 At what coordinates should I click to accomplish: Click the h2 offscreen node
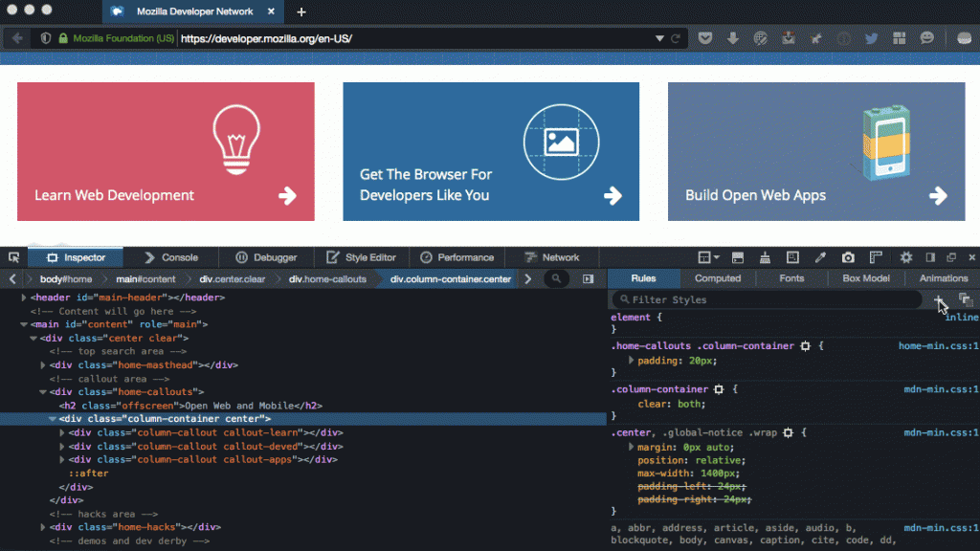click(x=190, y=406)
